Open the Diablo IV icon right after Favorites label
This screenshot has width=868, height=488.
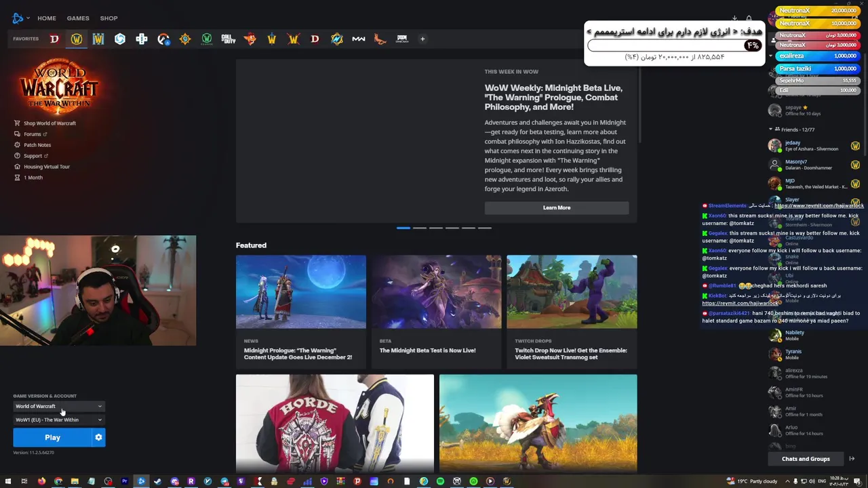tap(54, 39)
